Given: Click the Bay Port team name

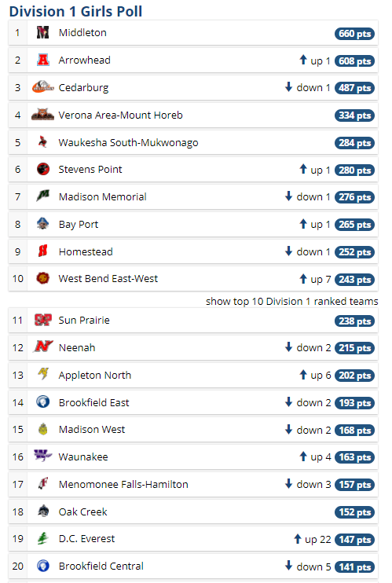Looking at the screenshot, I should click(79, 225).
